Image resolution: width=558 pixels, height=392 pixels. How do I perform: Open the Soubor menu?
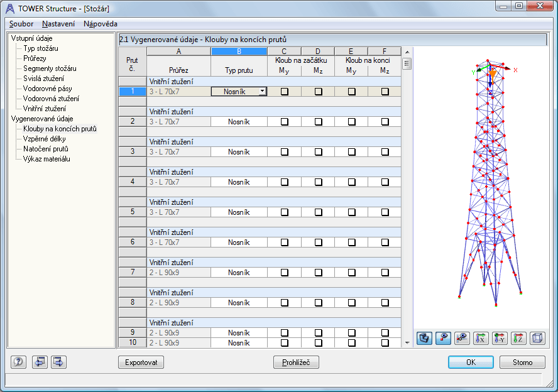[x=22, y=23]
